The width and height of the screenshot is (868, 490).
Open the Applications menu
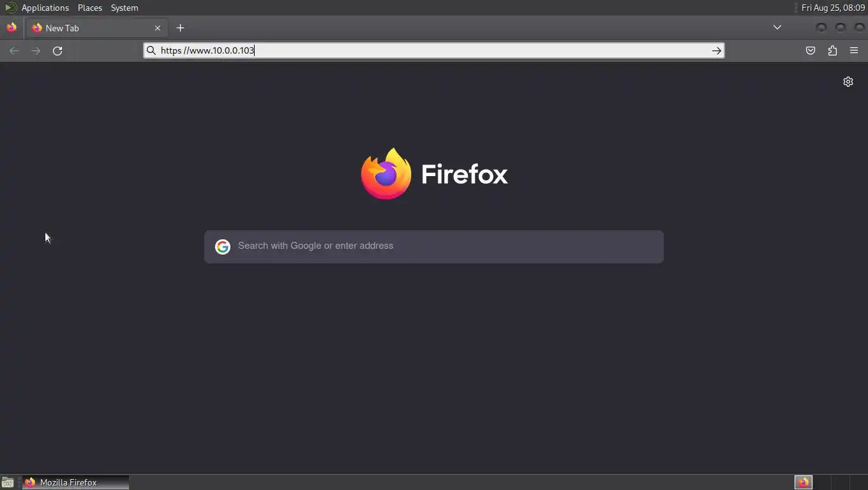click(45, 8)
